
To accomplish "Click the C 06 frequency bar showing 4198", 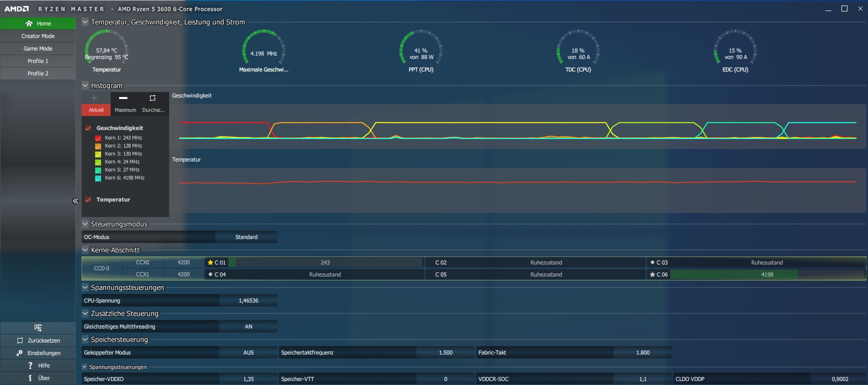I will tap(767, 274).
